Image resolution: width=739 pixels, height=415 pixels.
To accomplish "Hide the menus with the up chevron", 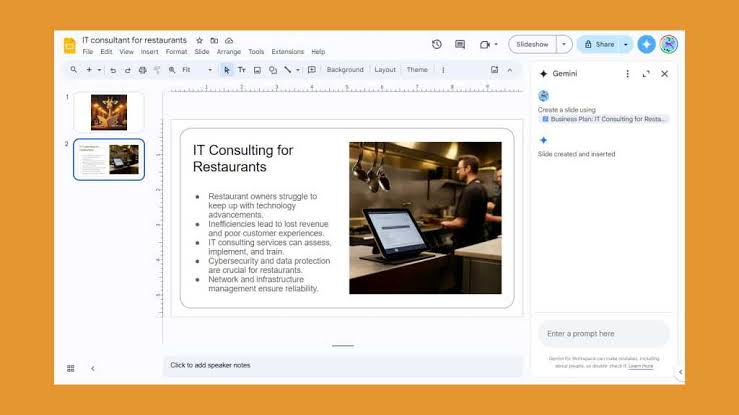I will pos(510,70).
